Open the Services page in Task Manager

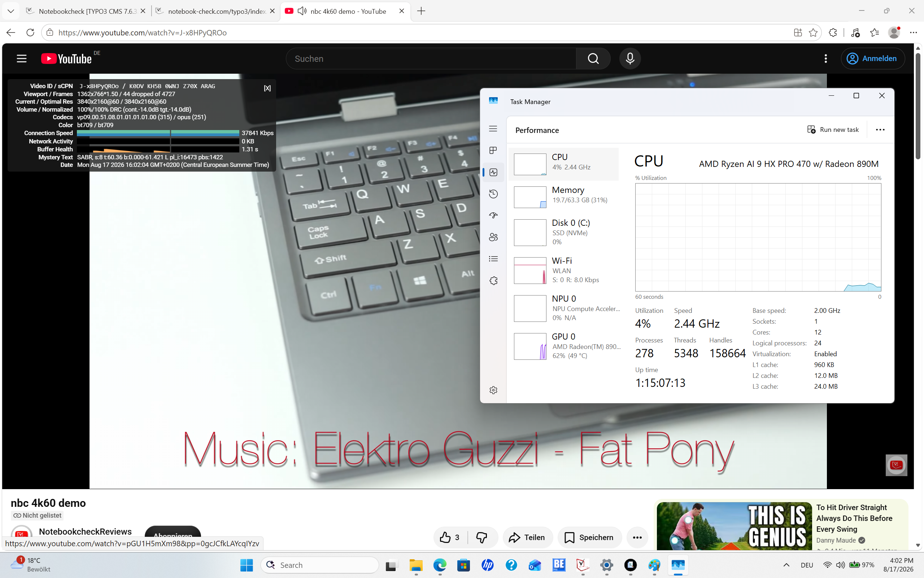tap(493, 281)
